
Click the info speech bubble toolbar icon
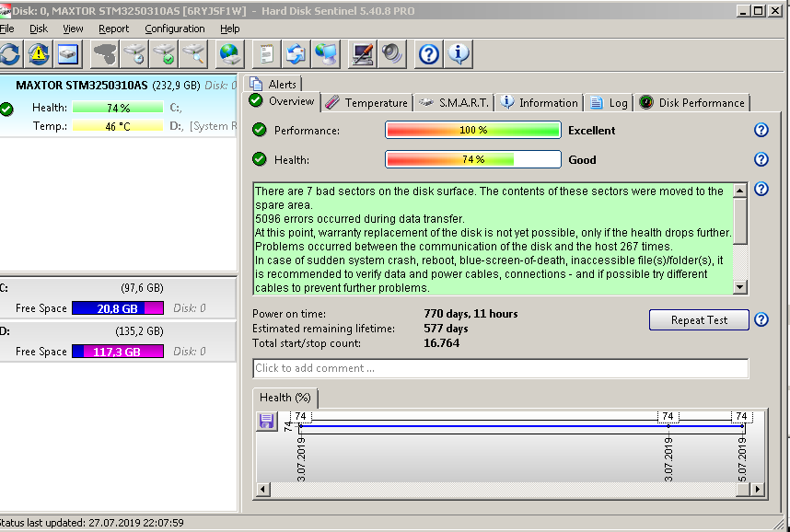459,54
